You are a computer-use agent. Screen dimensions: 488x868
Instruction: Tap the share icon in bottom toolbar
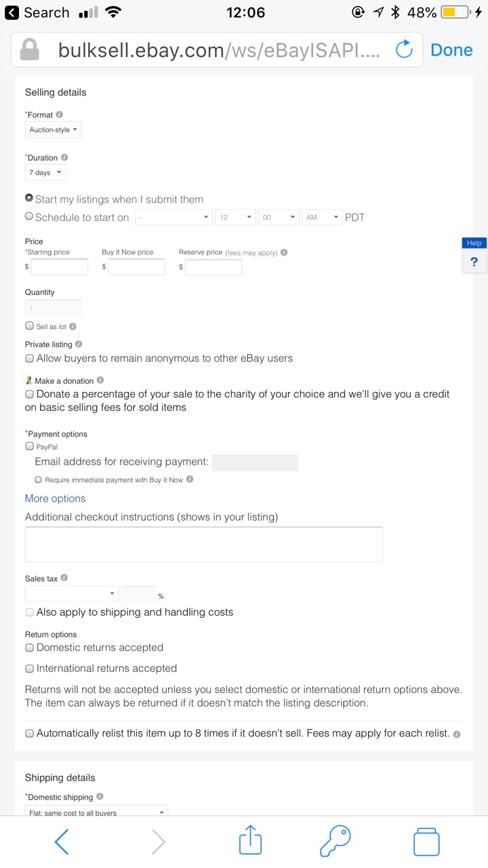tap(250, 841)
